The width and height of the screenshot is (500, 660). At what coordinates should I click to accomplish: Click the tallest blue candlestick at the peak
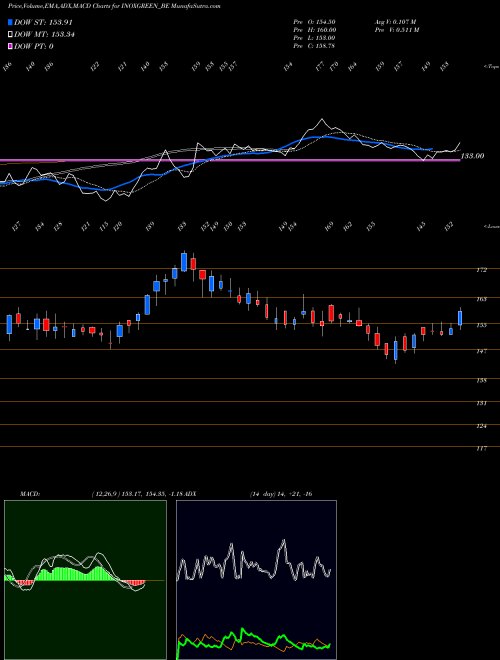point(184,262)
